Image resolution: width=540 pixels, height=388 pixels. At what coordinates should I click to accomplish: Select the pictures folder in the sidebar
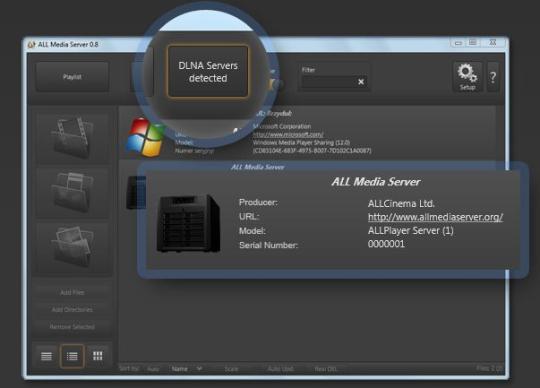click(72, 247)
